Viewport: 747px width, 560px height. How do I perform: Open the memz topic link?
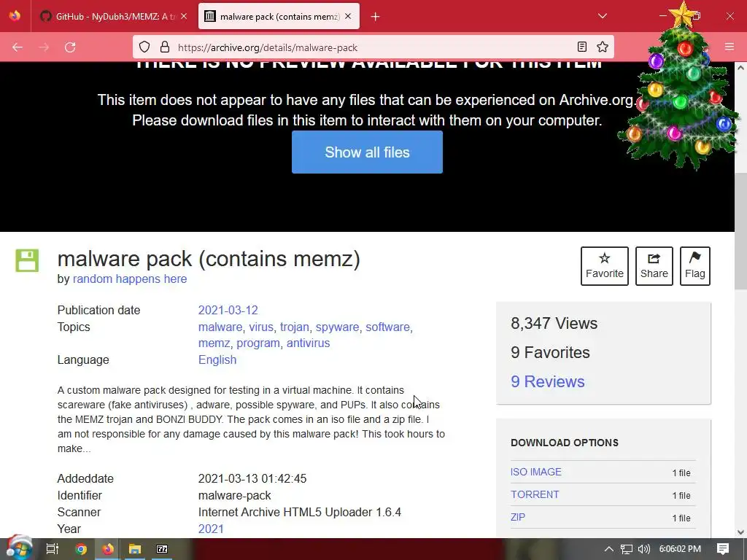(214, 343)
